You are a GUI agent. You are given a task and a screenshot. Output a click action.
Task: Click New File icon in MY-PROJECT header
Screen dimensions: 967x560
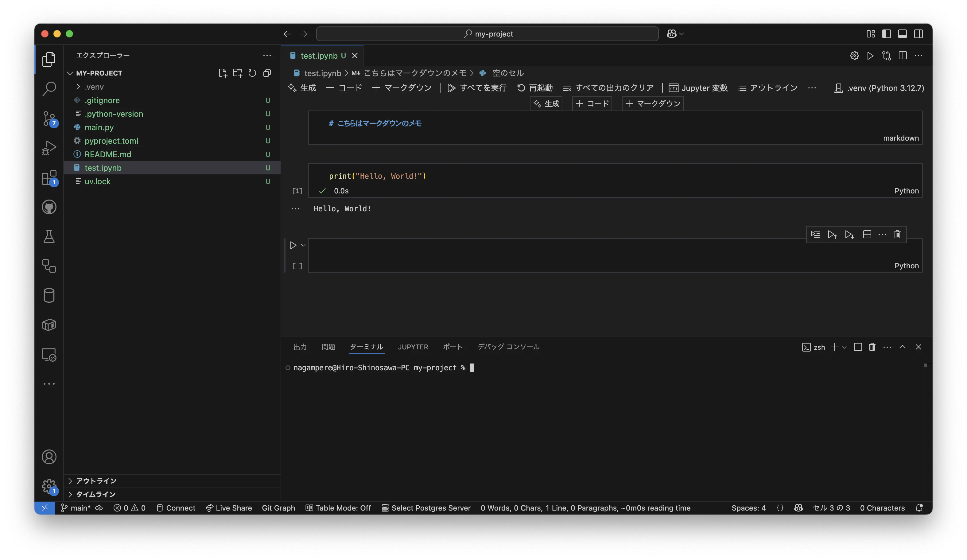pos(223,73)
